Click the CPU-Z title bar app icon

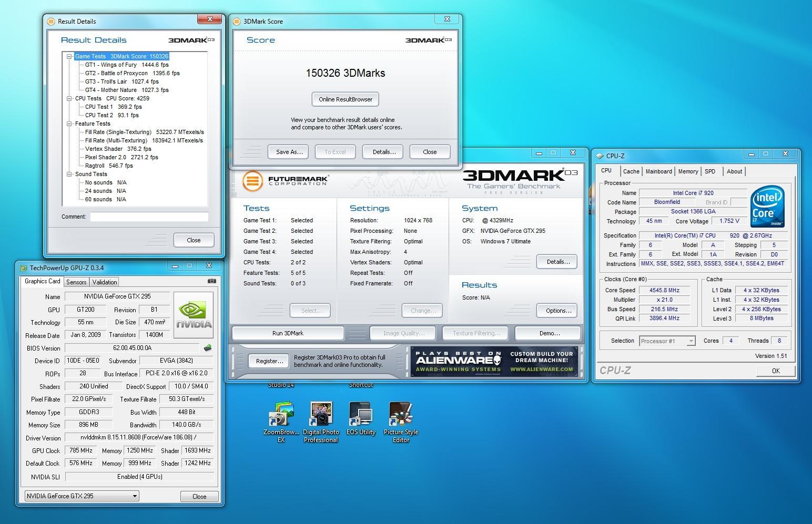[600, 156]
